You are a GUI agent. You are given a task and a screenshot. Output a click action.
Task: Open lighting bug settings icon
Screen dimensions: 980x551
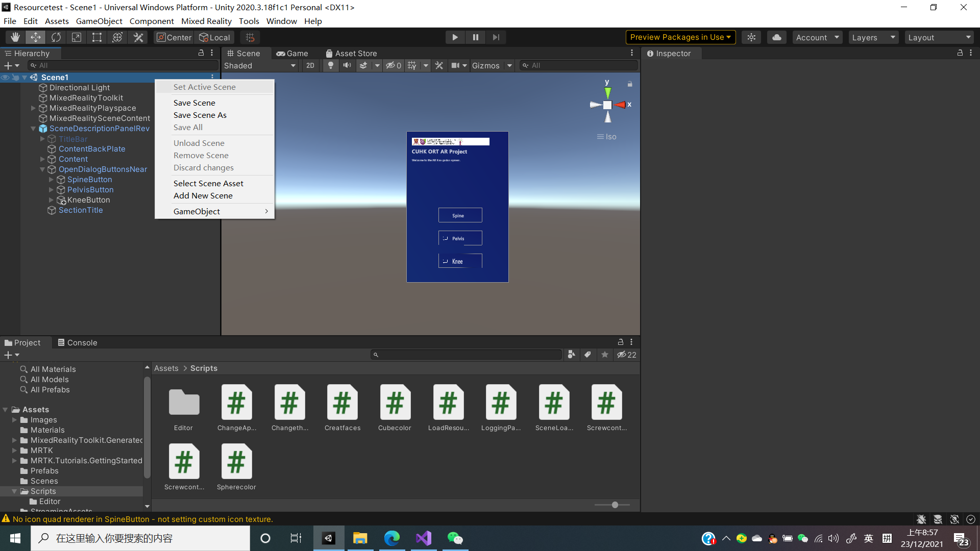click(x=921, y=519)
